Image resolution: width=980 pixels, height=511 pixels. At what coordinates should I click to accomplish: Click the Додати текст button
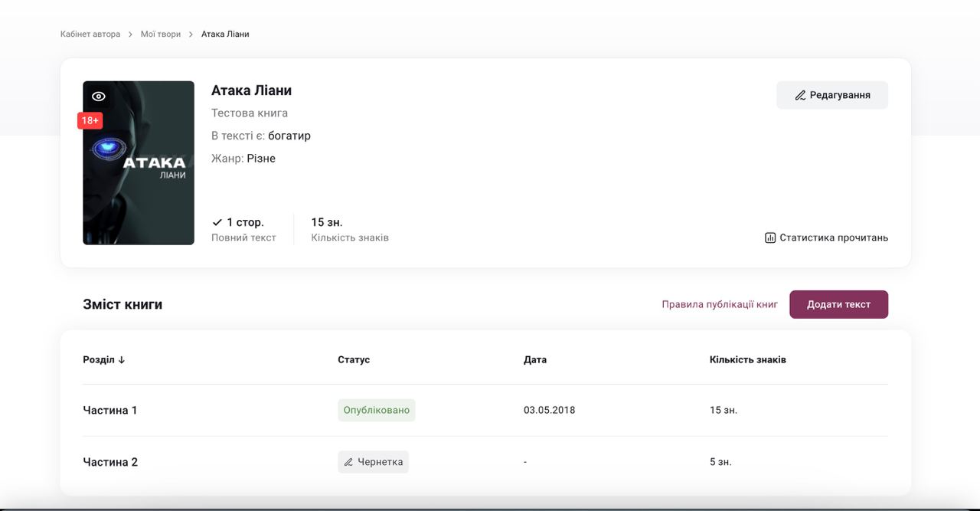point(838,304)
